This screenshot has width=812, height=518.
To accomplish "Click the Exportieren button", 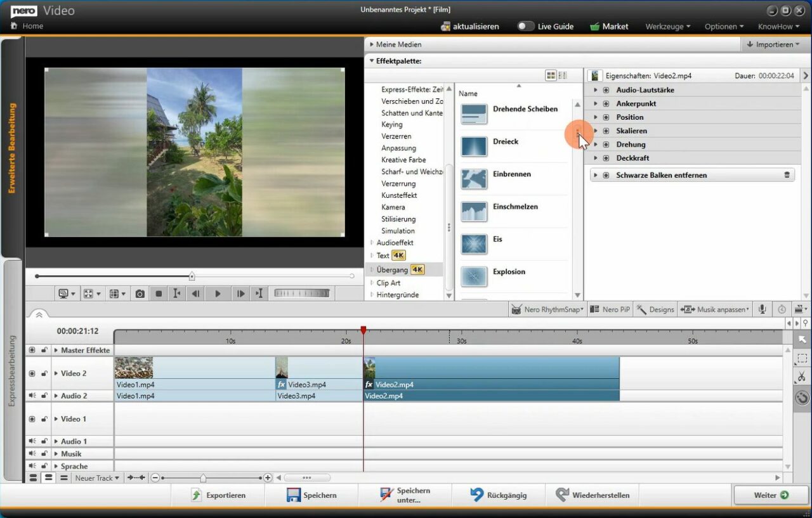I will 219,495.
